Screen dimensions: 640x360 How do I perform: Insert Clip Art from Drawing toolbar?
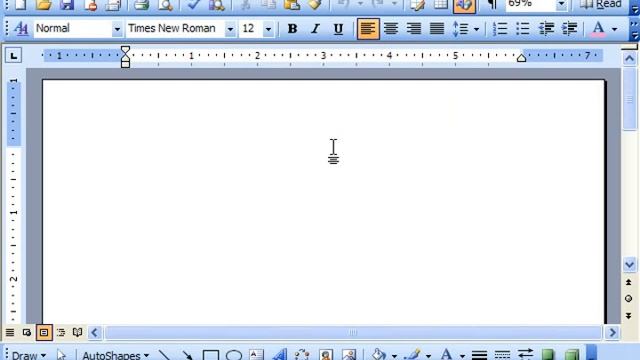click(x=326, y=355)
